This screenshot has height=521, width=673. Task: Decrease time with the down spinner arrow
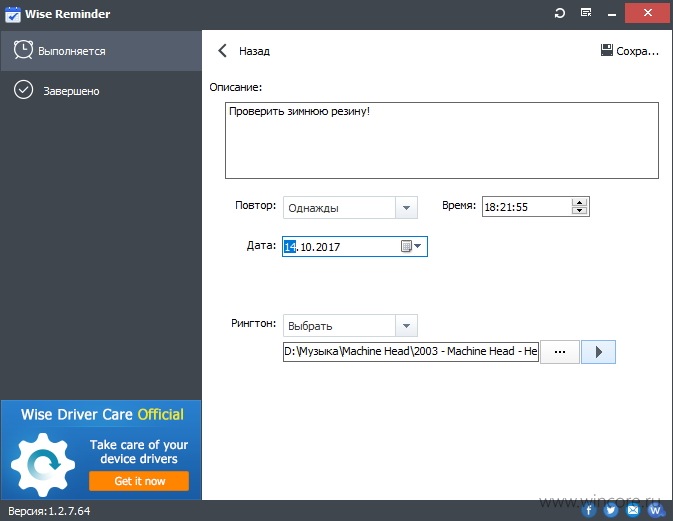coord(579,210)
